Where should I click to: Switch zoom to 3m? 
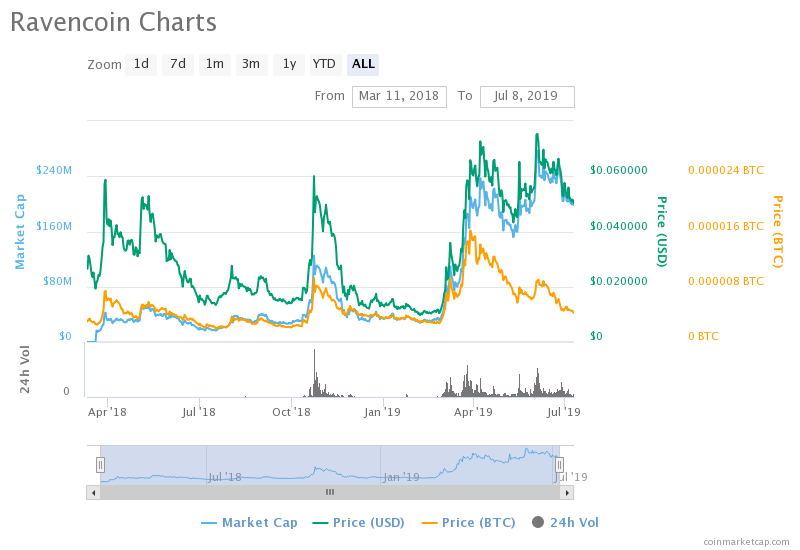(x=251, y=64)
